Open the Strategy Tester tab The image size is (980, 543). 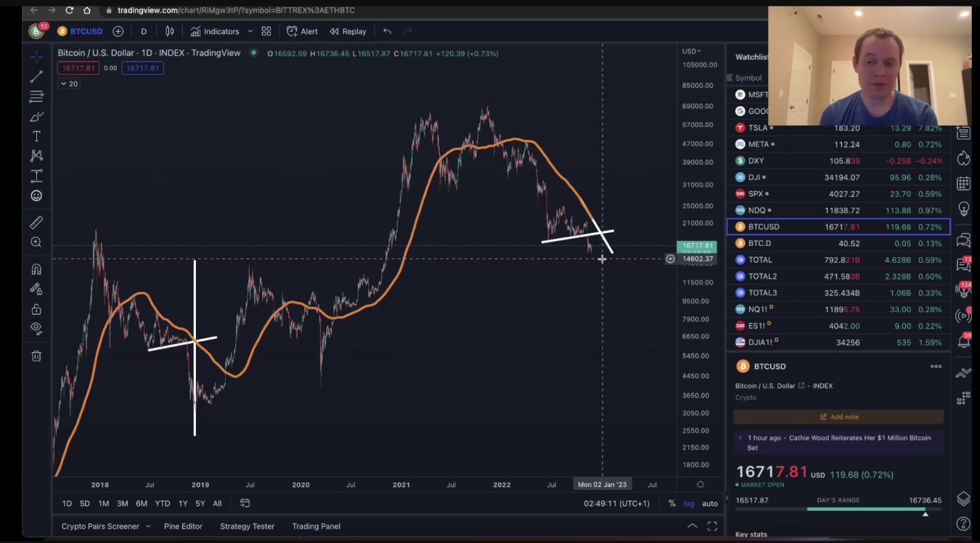coord(247,526)
